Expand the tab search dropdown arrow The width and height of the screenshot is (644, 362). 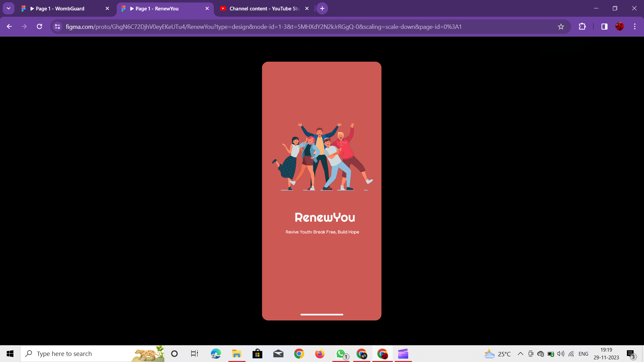pos(8,8)
